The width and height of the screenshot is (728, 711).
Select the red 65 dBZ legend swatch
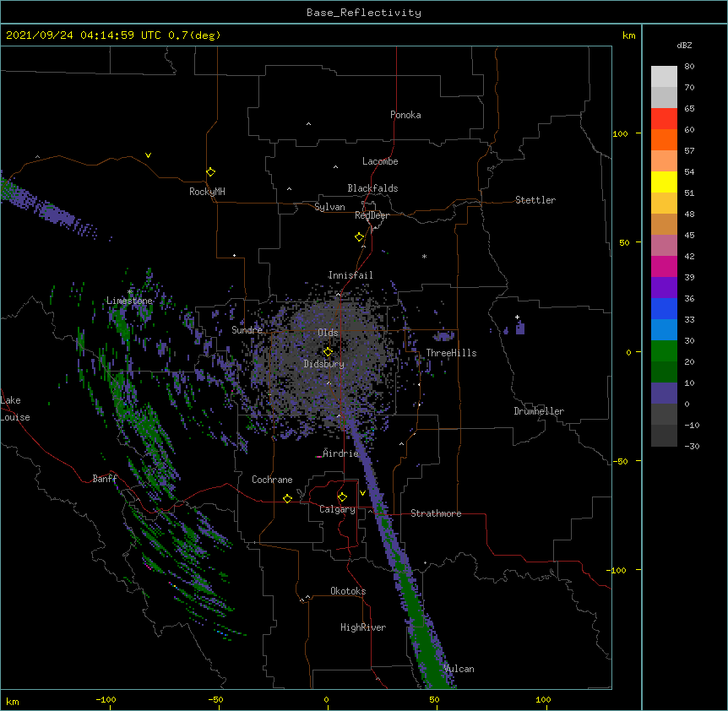point(664,118)
